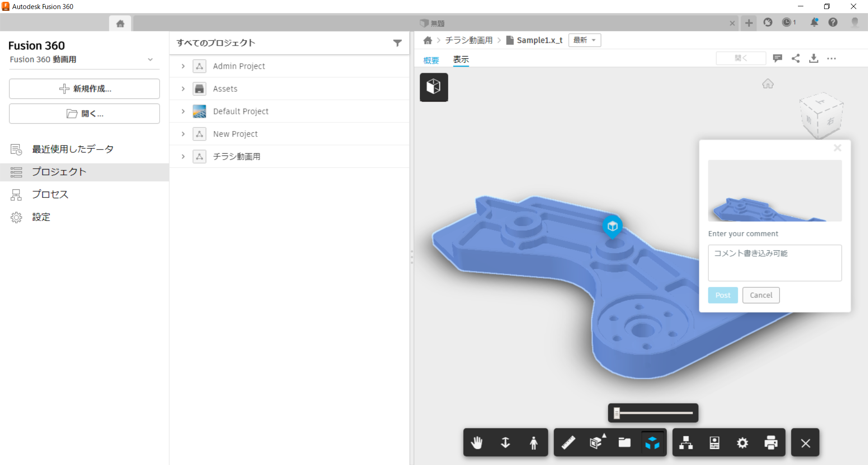This screenshot has width=868, height=465.
Task: Toggle the Explode Model tool
Action: pos(652,443)
